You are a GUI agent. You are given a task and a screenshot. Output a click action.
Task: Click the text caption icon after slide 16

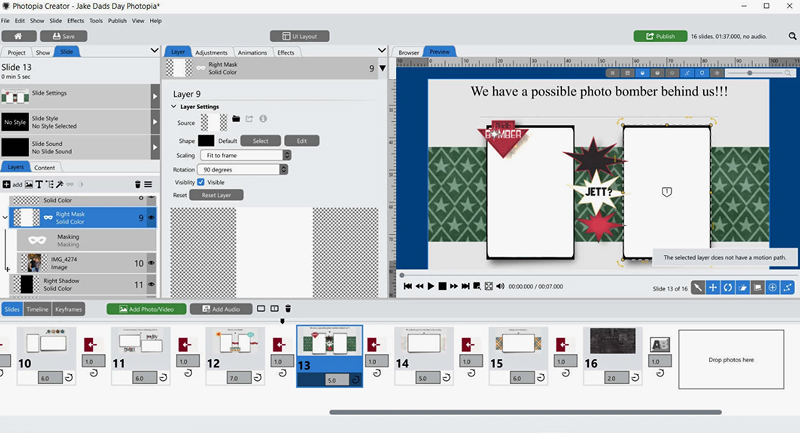click(659, 345)
